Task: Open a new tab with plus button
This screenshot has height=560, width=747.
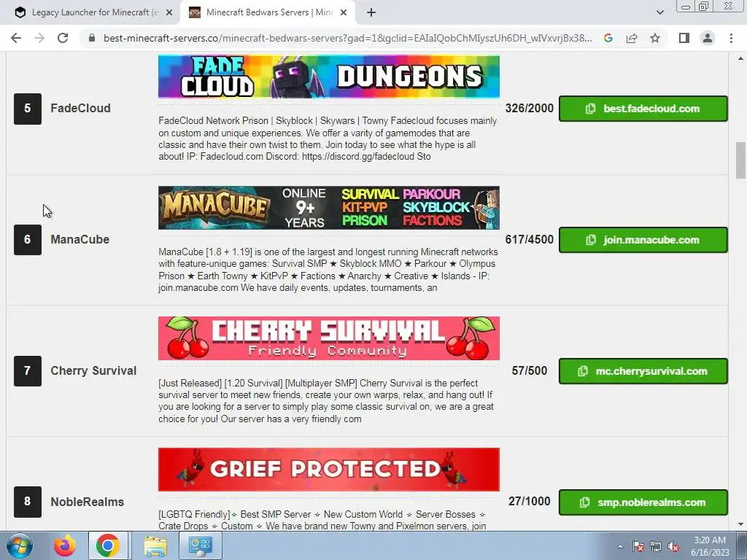Action: pyautogui.click(x=371, y=13)
